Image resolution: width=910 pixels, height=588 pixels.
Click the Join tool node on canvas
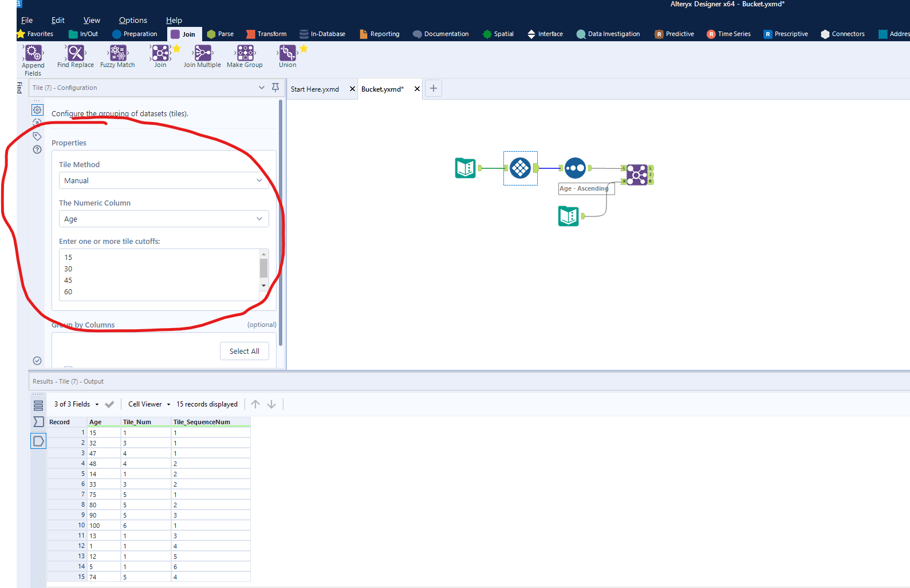click(x=637, y=175)
